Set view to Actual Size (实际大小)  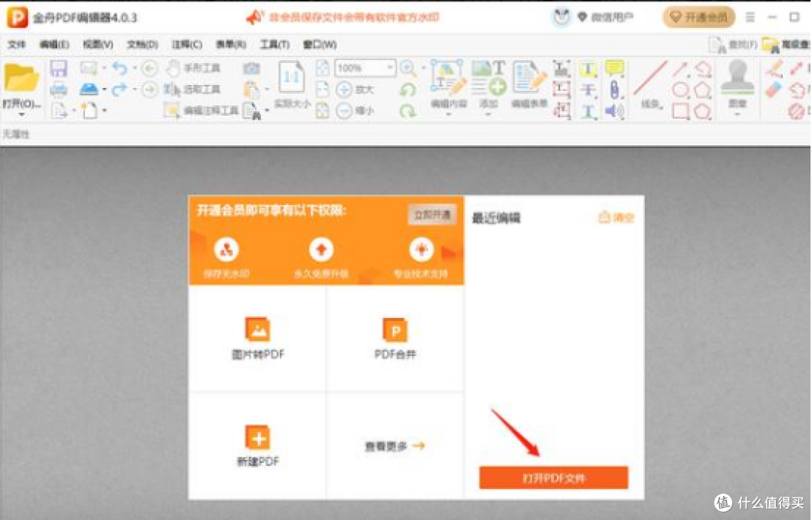292,84
